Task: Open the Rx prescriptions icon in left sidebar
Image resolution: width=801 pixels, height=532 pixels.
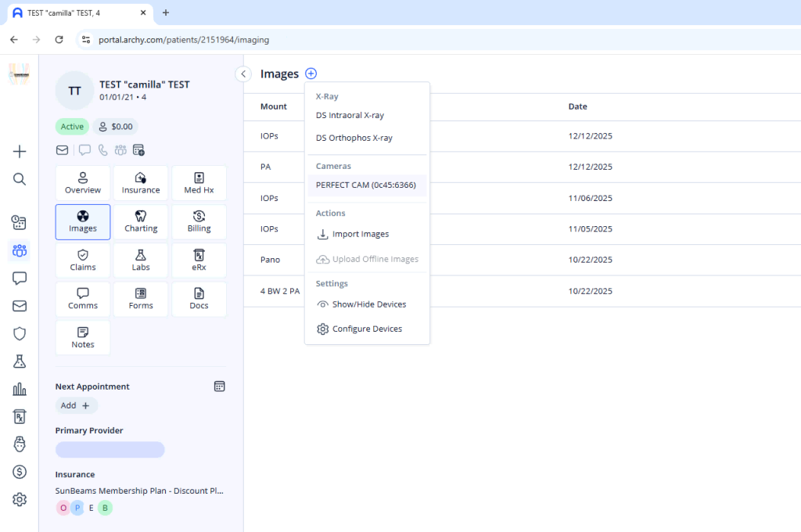Action: pyautogui.click(x=20, y=416)
